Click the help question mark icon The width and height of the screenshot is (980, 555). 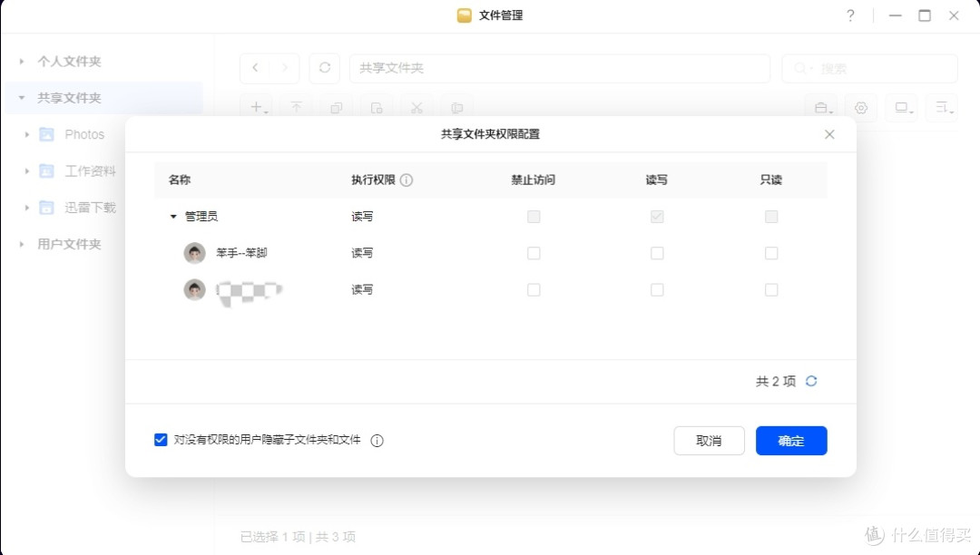point(850,15)
